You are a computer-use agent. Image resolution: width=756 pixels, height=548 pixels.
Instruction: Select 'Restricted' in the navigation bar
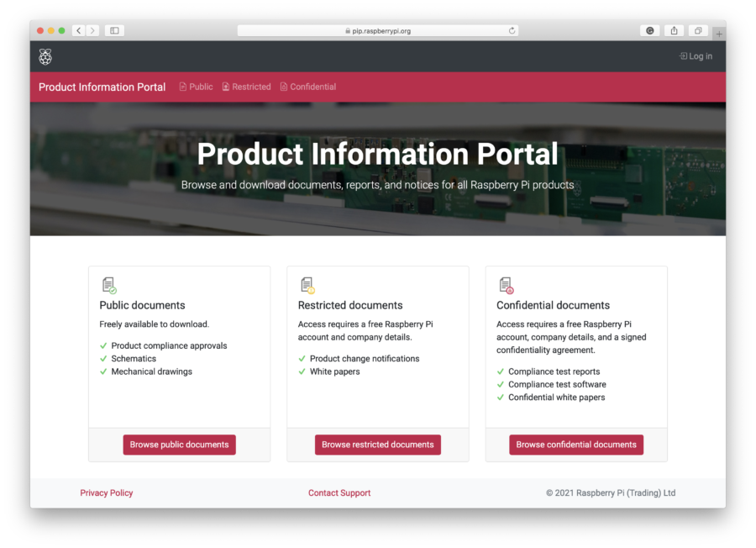pos(251,86)
